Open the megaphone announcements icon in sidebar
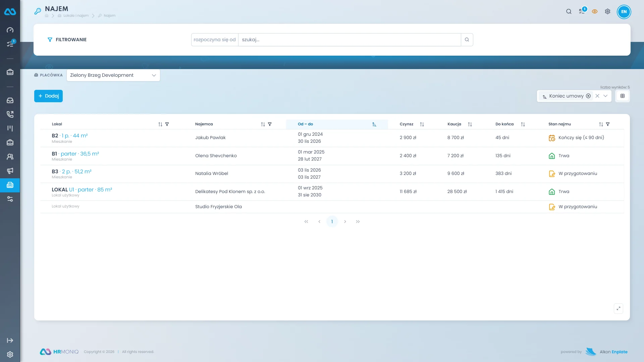The width and height of the screenshot is (644, 362). pos(10,171)
